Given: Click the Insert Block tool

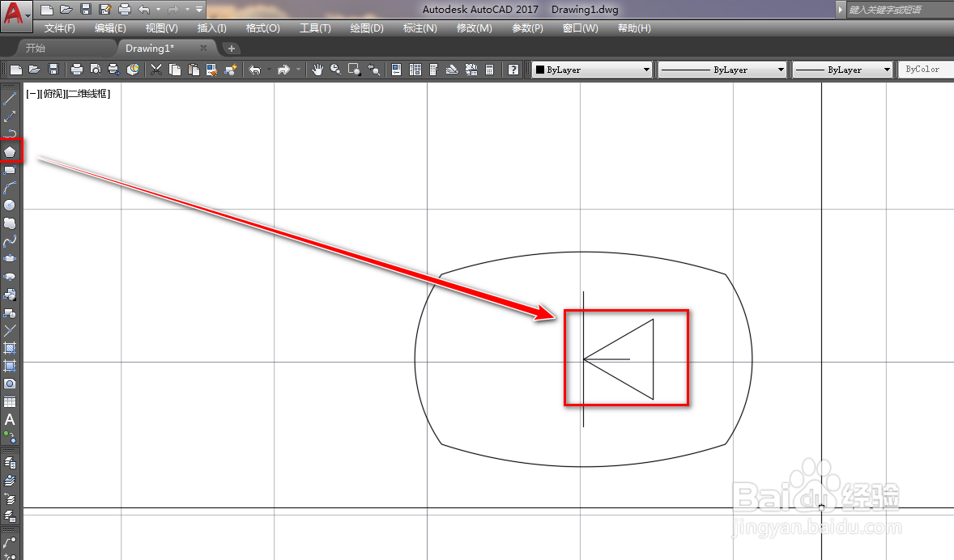Looking at the screenshot, I should (10, 295).
